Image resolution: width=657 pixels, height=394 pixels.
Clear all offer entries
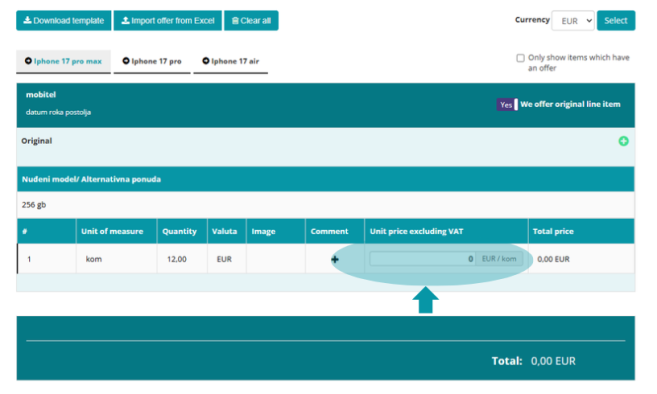point(251,21)
